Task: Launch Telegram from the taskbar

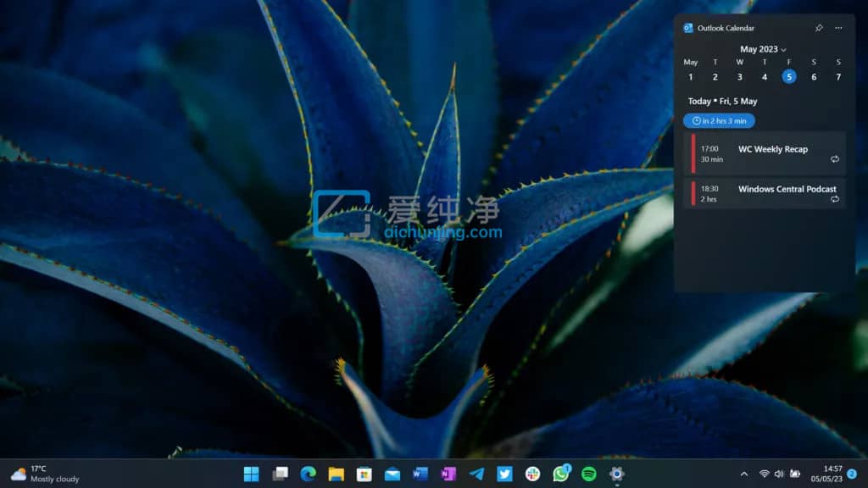Action: pyautogui.click(x=477, y=475)
